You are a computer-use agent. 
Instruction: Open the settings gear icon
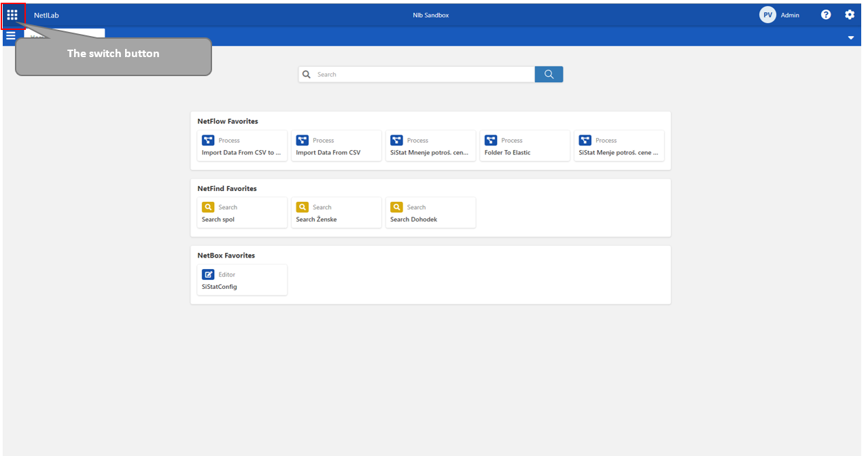(x=849, y=15)
